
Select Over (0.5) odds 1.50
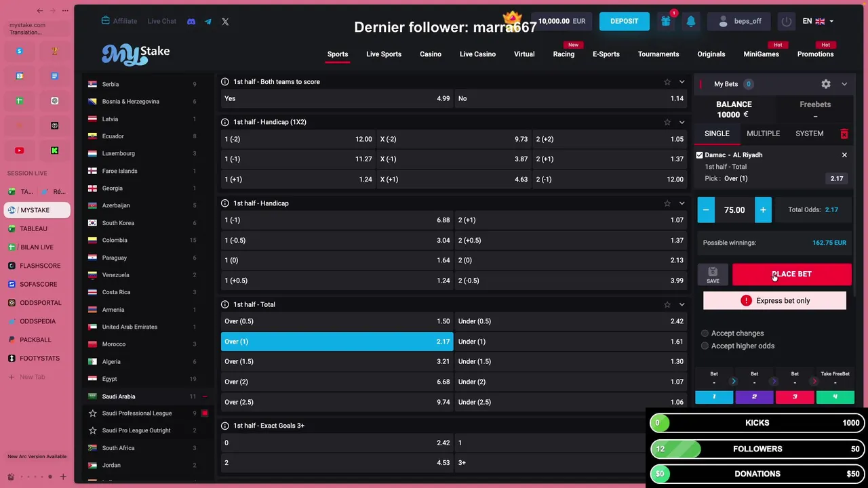(337, 321)
